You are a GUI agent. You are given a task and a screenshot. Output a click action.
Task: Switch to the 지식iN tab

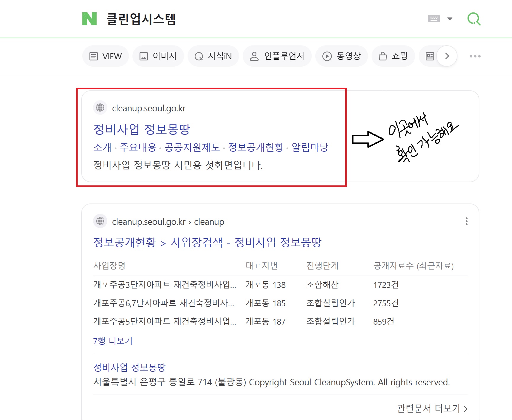coord(213,56)
